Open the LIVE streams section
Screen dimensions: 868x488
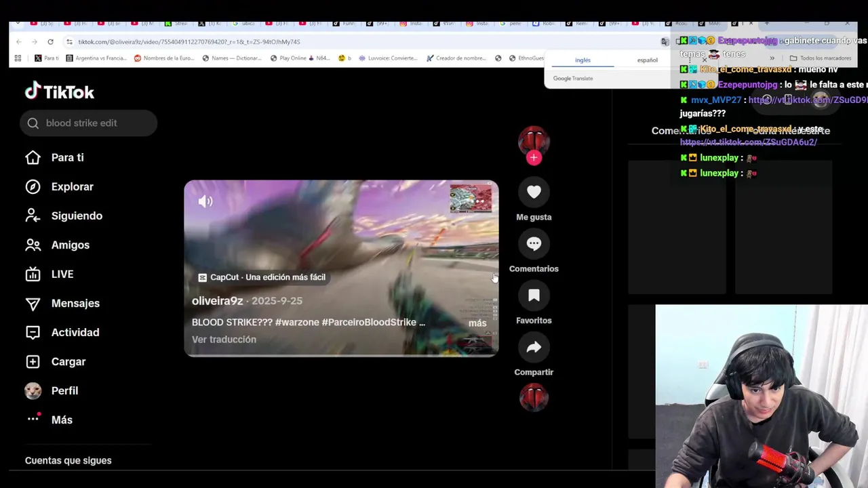click(49, 274)
